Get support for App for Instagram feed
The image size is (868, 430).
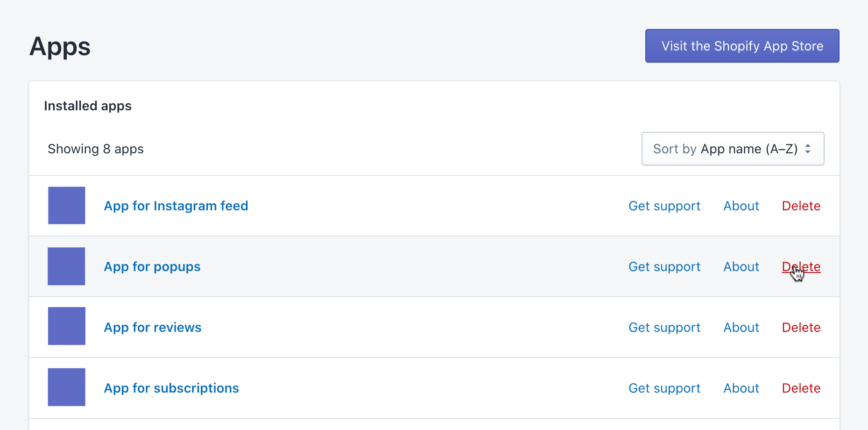664,206
